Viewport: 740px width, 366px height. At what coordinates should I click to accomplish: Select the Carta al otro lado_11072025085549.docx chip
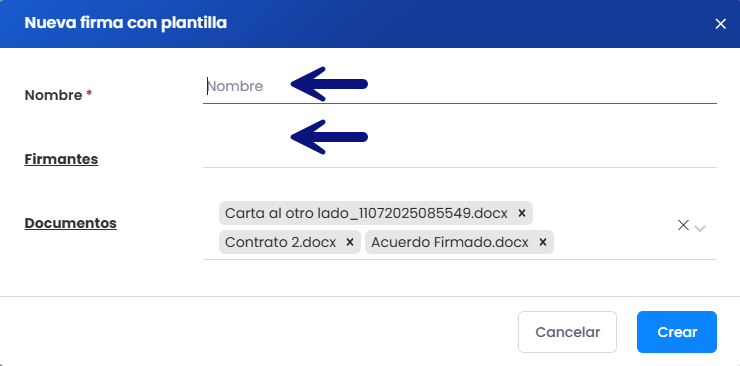[x=366, y=213]
